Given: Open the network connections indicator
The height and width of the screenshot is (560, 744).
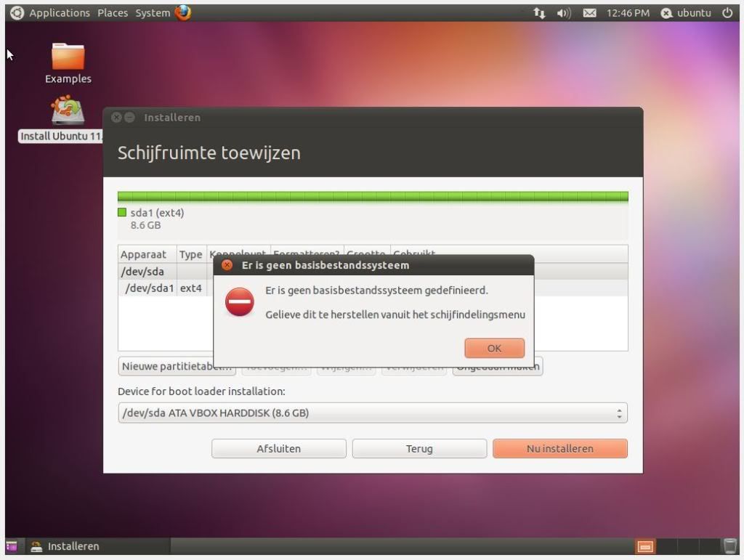Looking at the screenshot, I should click(539, 13).
